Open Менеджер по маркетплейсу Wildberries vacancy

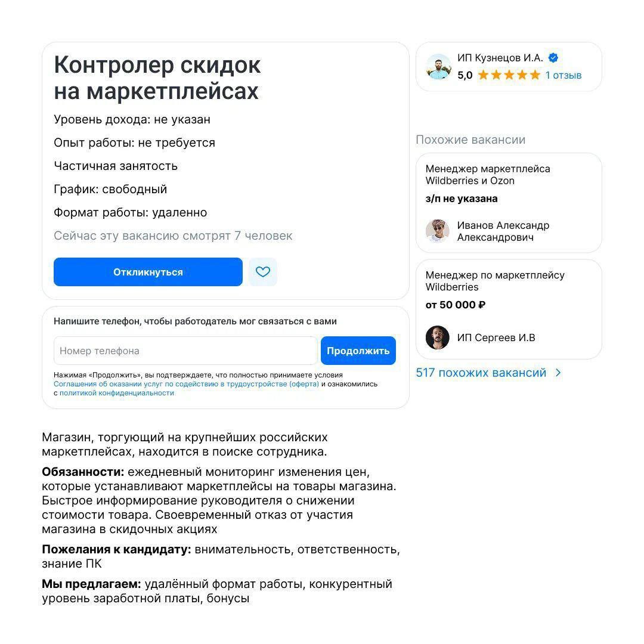pos(494,281)
